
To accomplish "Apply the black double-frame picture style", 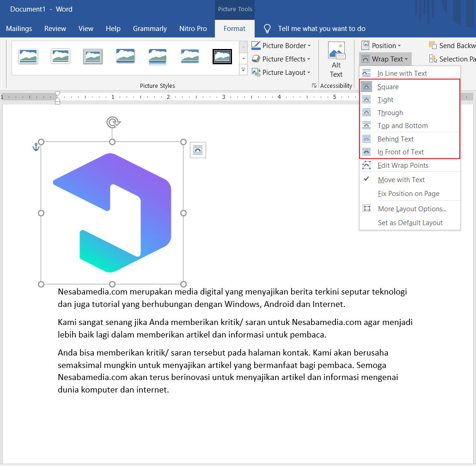I will coord(222,56).
